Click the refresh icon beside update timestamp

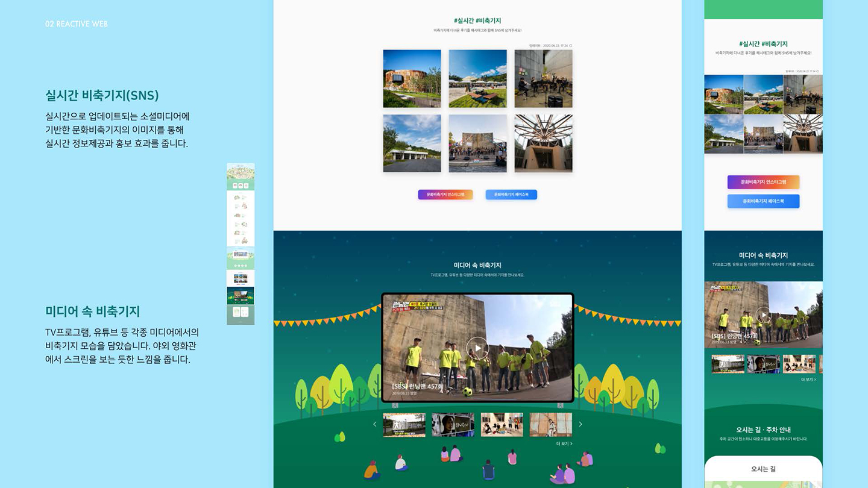tap(571, 45)
